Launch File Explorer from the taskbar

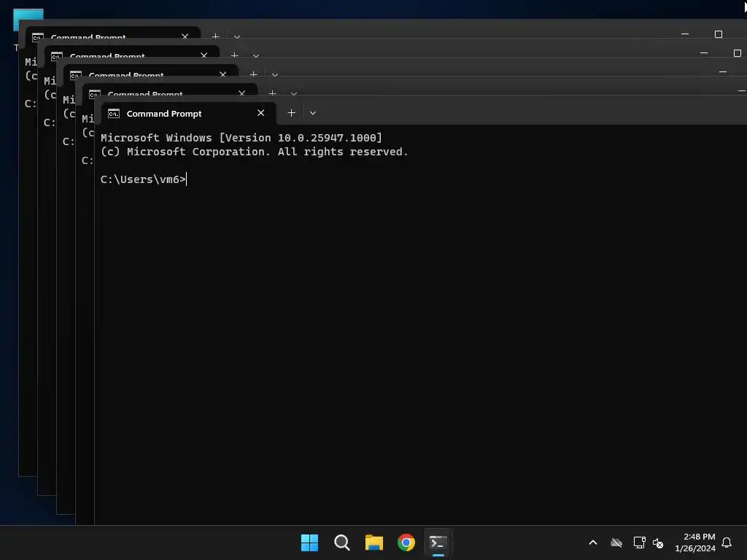point(374,542)
